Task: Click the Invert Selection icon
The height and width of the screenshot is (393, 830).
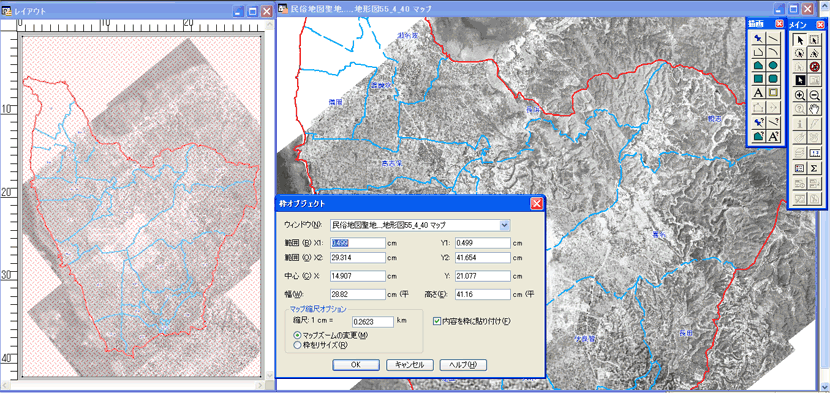Action: coord(800,80)
